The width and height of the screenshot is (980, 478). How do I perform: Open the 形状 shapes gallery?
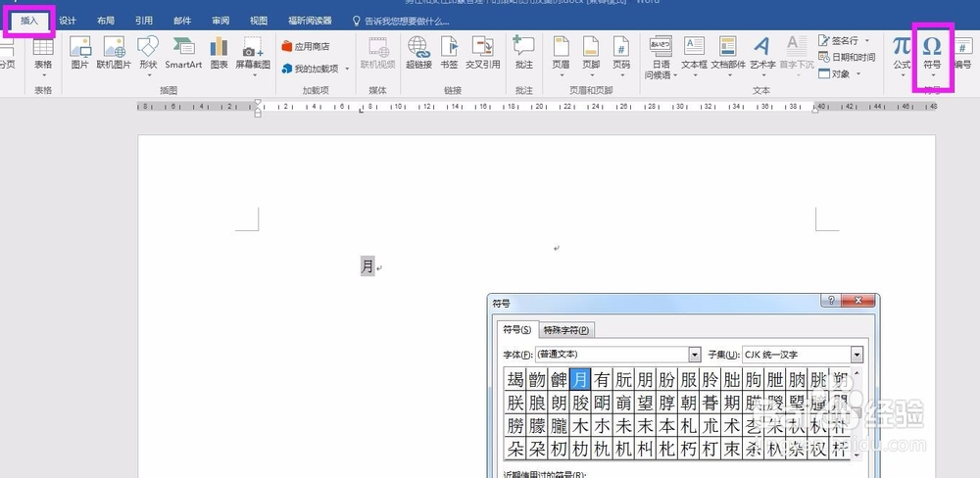[148, 55]
